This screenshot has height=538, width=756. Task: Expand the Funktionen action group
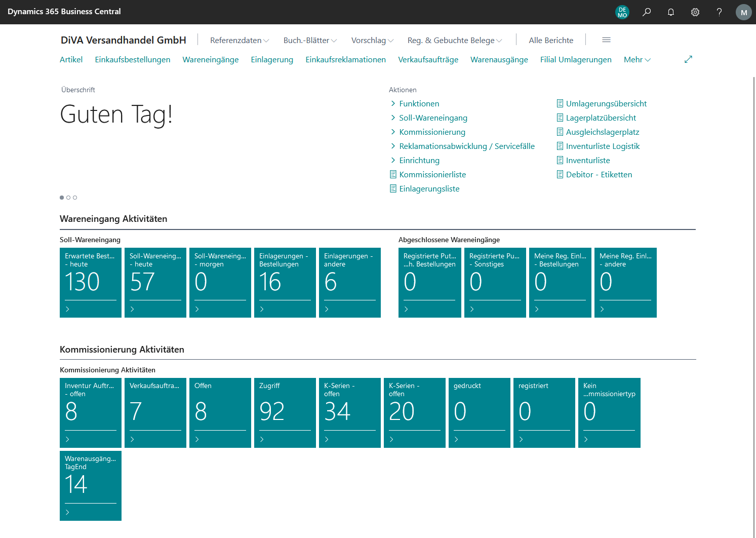[414, 103]
